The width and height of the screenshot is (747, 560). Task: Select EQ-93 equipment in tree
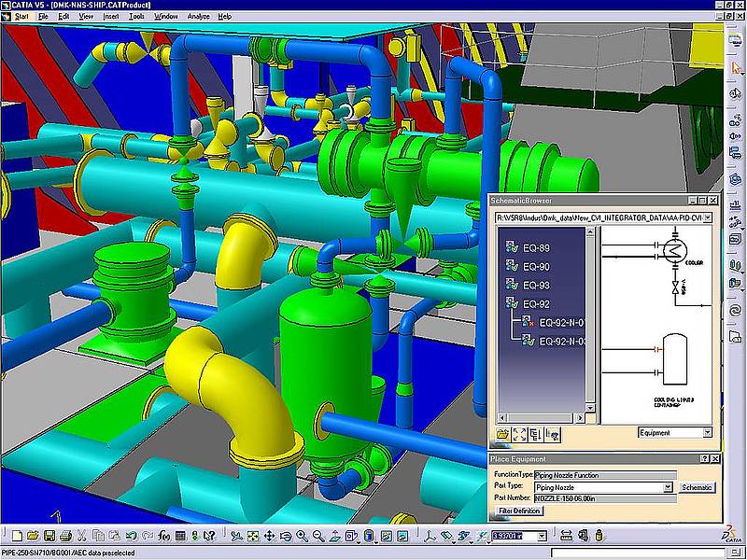536,285
